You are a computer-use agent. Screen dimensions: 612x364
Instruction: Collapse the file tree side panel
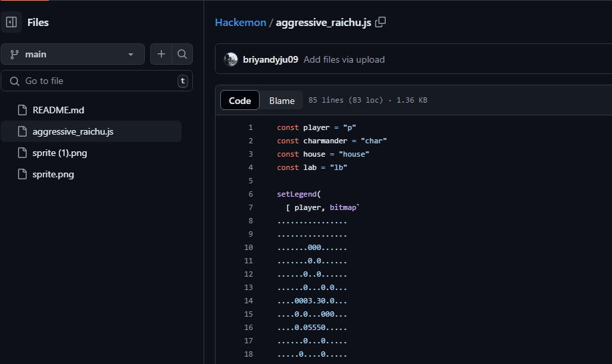[11, 22]
